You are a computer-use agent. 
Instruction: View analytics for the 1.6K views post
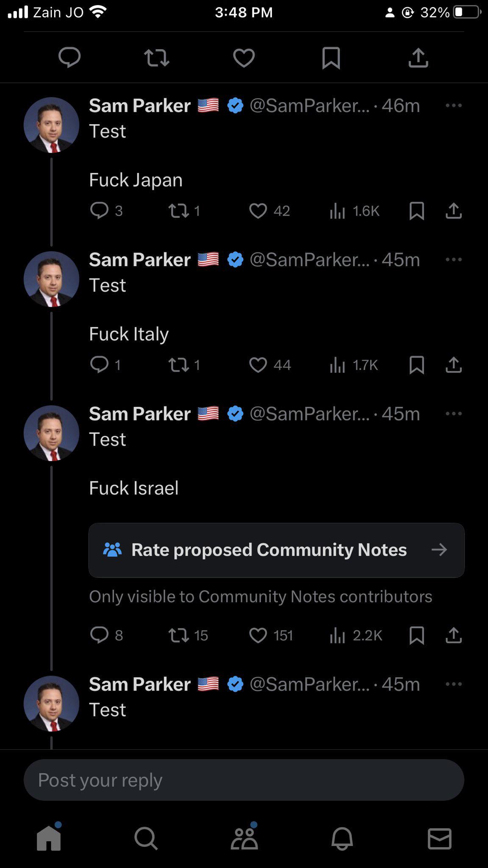point(337,210)
